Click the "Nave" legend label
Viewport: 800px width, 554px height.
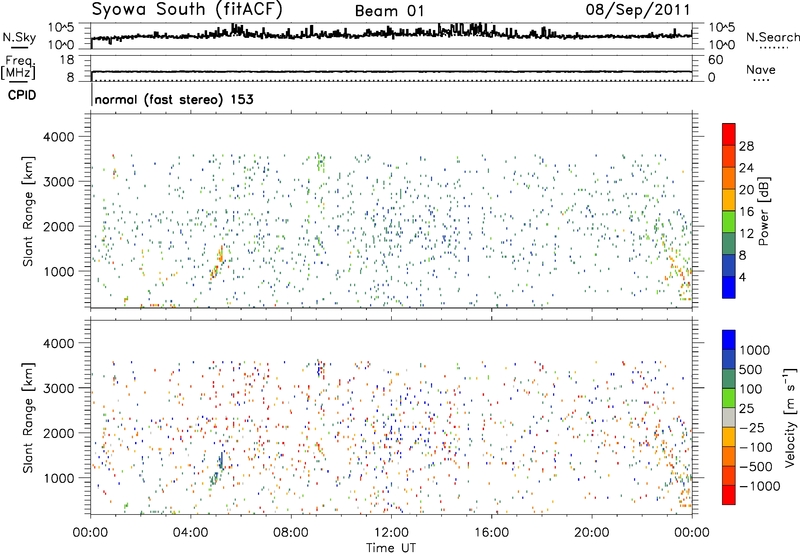pos(761,69)
